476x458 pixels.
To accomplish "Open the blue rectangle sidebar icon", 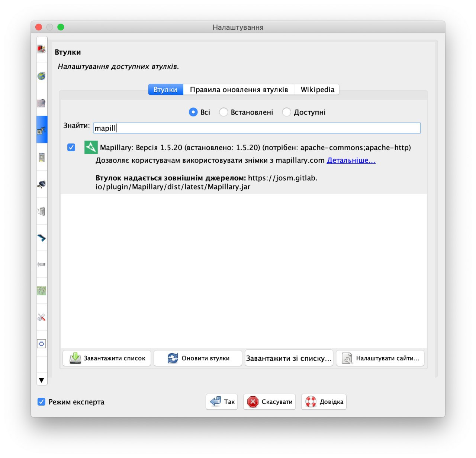I will tap(41, 344).
